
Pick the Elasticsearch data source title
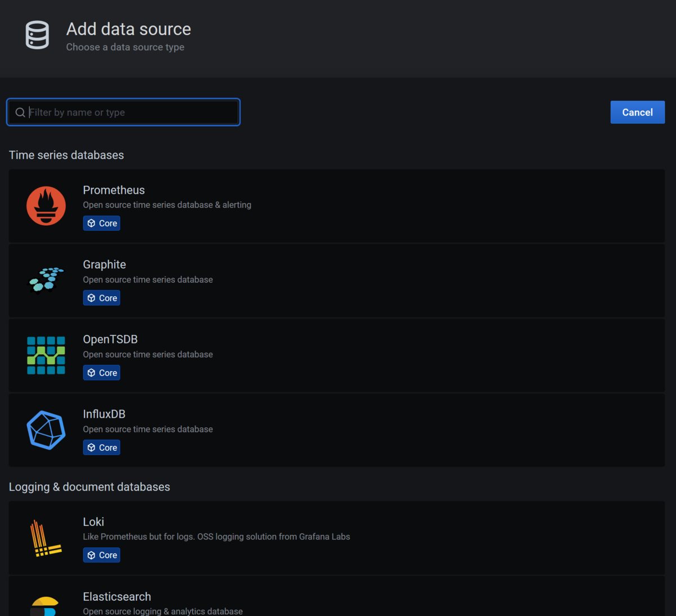pyautogui.click(x=117, y=597)
